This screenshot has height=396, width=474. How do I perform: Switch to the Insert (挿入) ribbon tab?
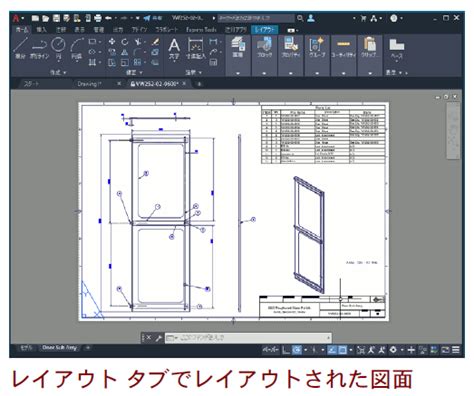42,30
